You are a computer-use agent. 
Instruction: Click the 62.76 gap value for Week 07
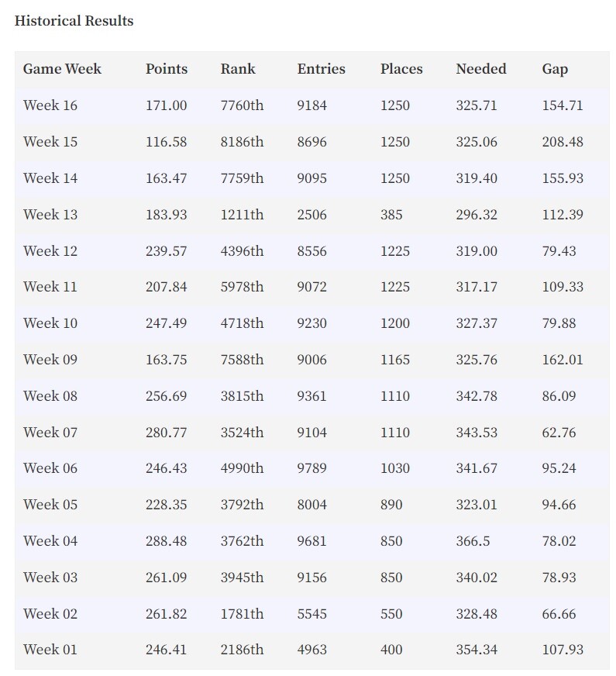pos(559,432)
